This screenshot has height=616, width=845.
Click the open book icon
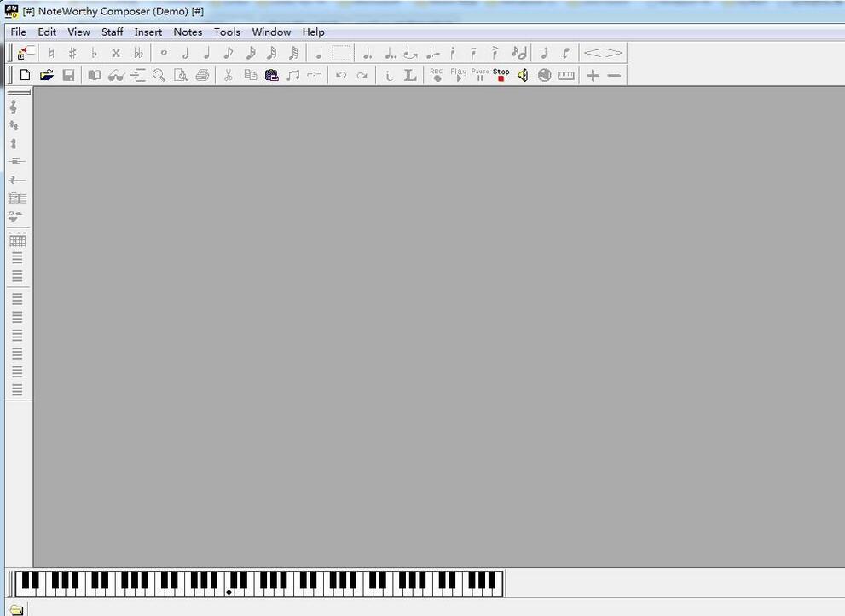95,75
